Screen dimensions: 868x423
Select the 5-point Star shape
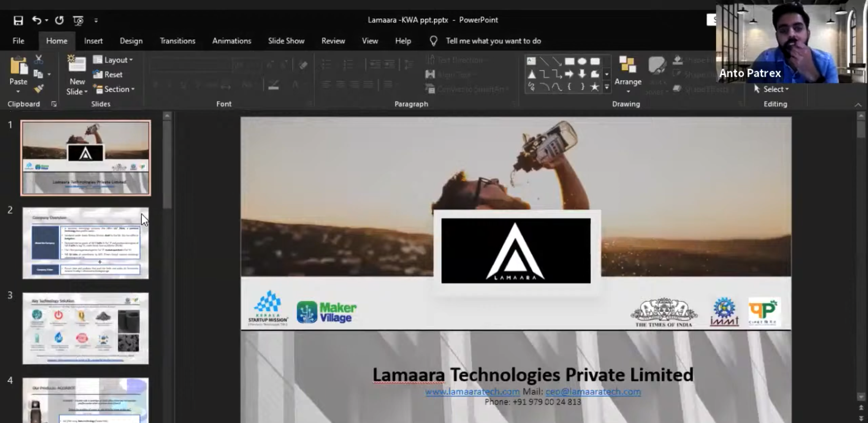[595, 87]
